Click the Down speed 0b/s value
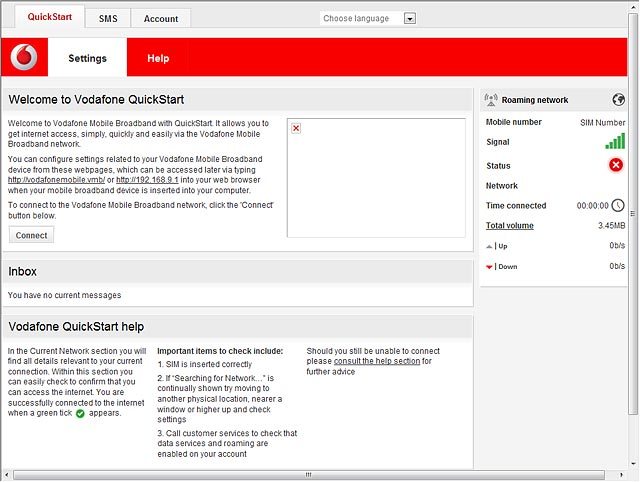 (617, 266)
